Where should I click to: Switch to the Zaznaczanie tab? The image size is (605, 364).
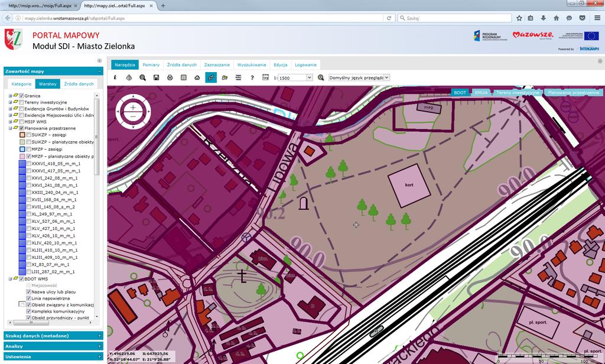(217, 65)
